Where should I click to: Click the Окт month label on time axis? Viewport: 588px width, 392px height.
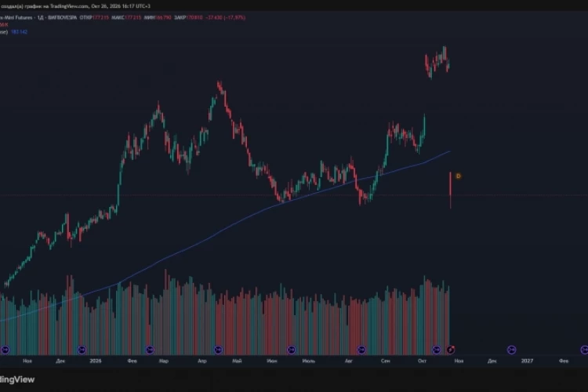(x=422, y=361)
